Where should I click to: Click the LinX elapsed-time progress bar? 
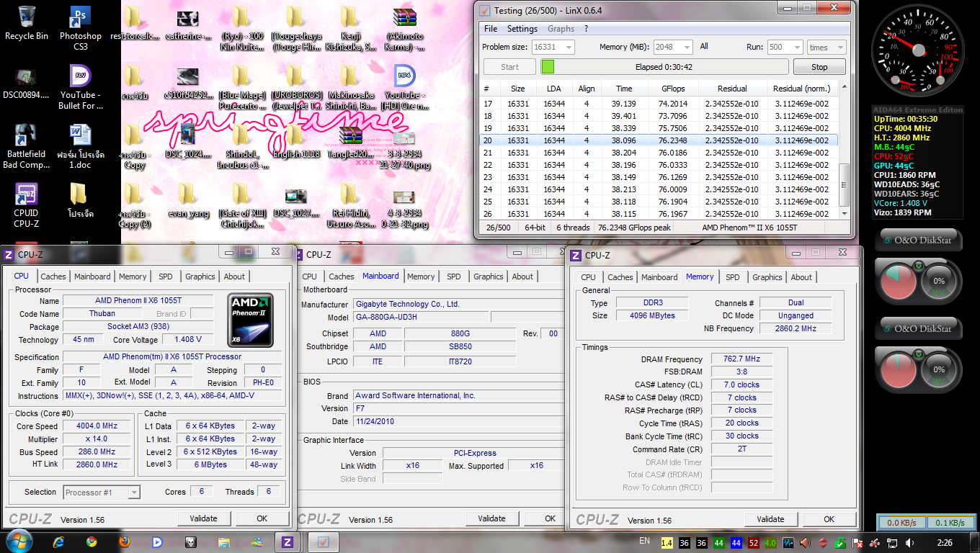663,67
